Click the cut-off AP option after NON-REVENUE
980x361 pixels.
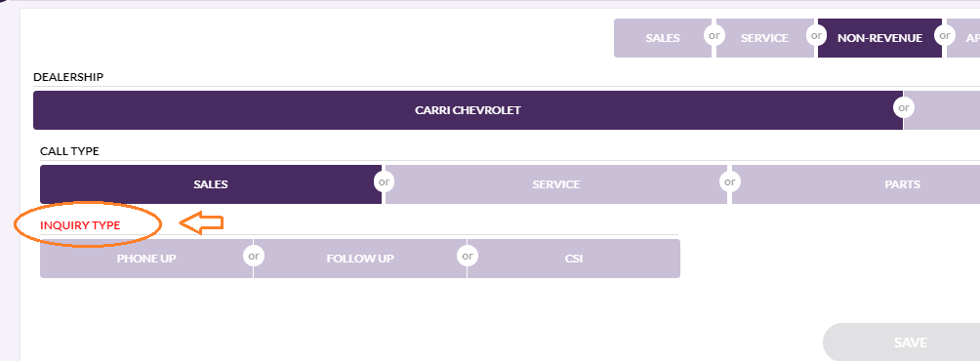coord(964,38)
